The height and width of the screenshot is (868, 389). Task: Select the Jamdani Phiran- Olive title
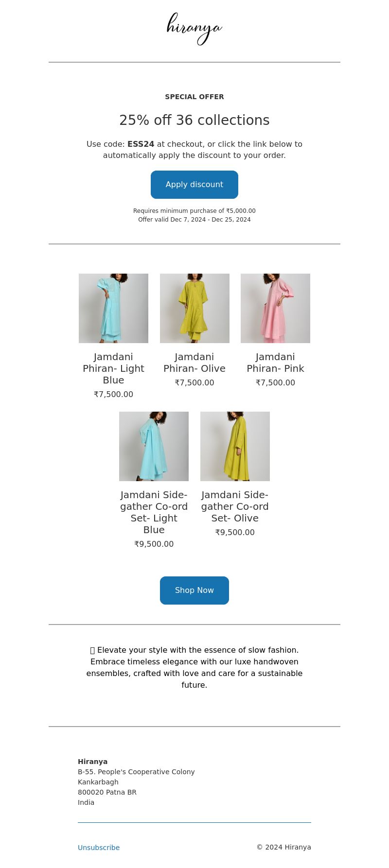(194, 363)
